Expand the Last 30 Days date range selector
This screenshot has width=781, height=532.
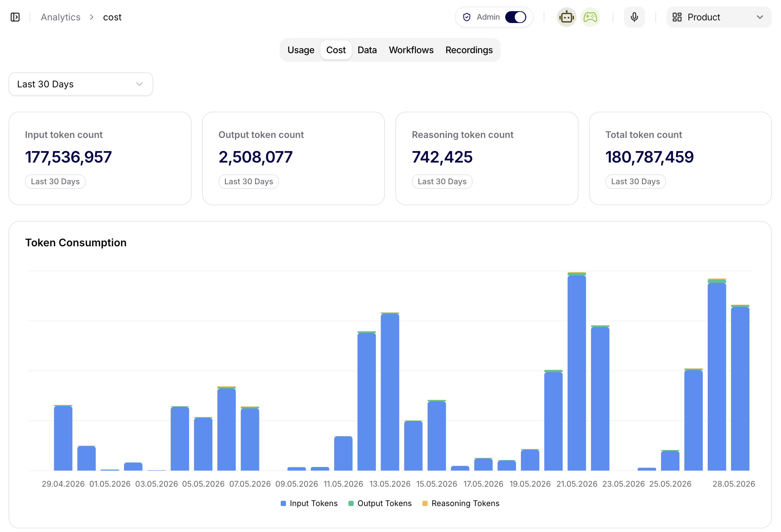click(x=81, y=84)
